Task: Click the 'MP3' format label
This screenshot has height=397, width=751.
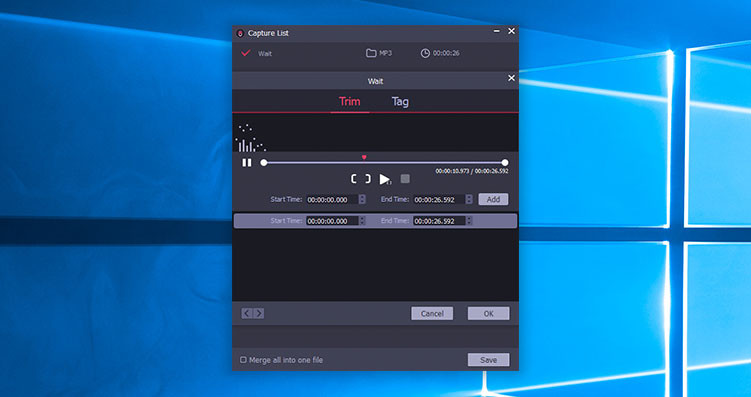Action: pyautogui.click(x=386, y=53)
